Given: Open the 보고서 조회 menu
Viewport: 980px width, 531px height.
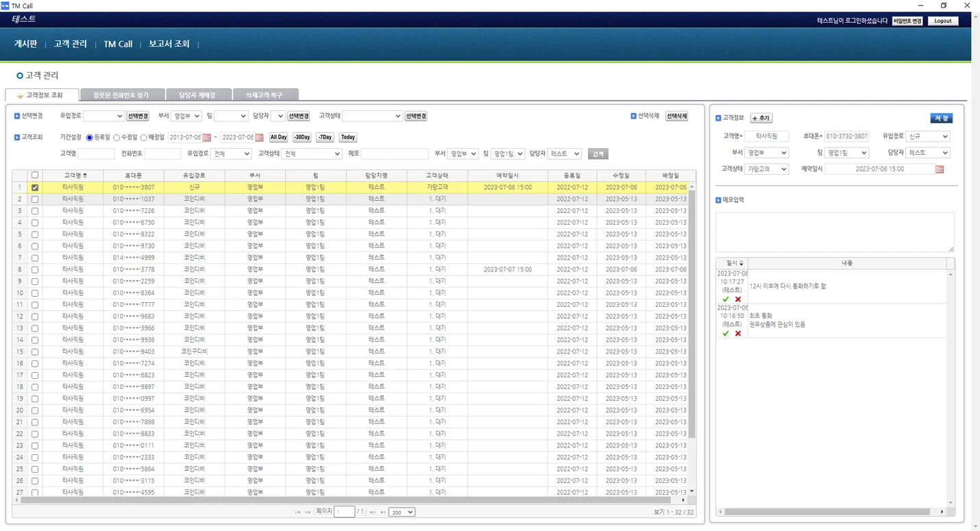Looking at the screenshot, I should coord(169,44).
